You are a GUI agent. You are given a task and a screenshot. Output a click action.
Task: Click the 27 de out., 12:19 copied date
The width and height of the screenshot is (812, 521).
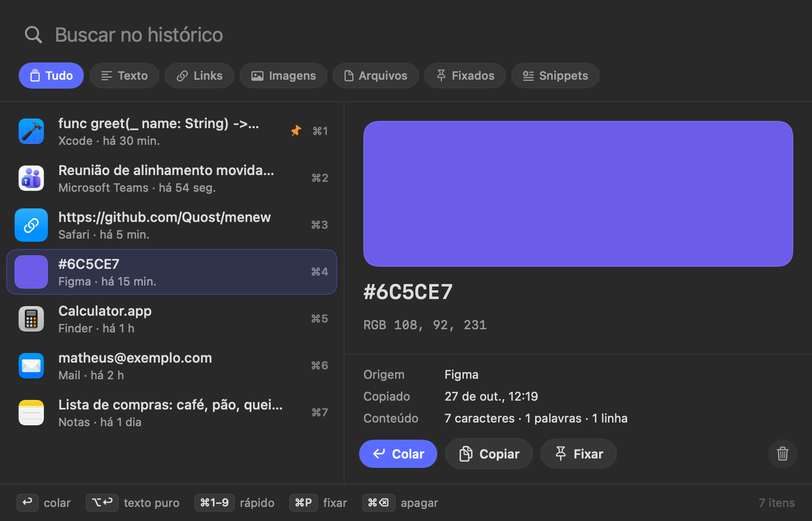491,396
